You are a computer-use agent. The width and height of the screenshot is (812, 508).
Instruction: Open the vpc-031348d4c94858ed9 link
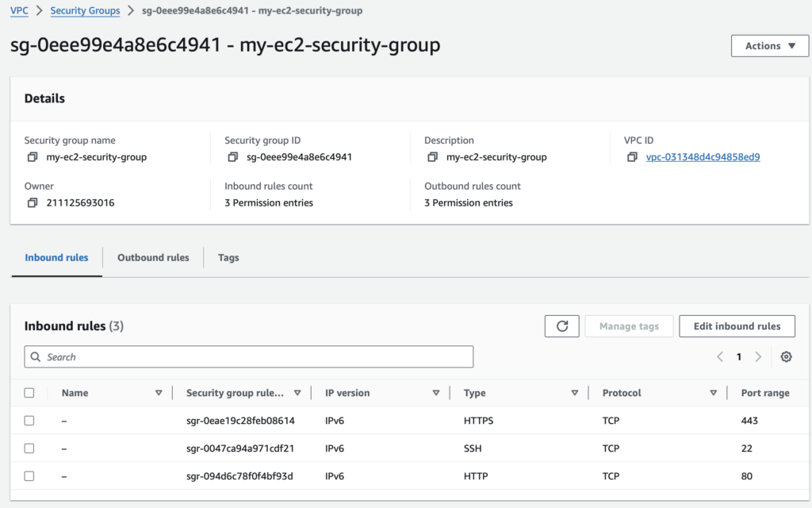[x=703, y=157]
